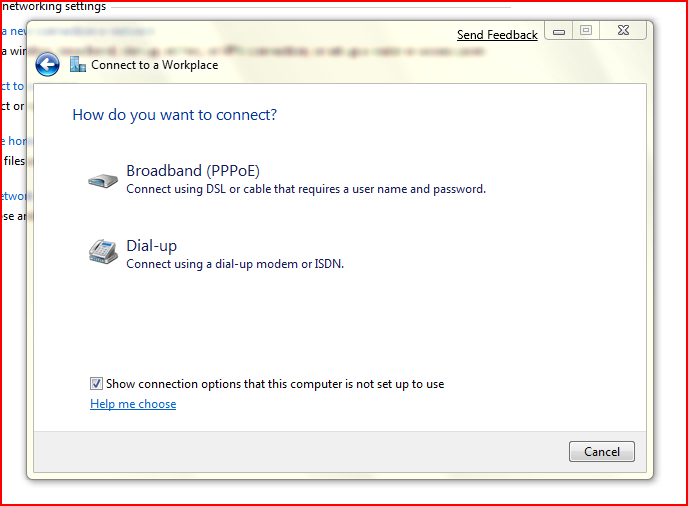The width and height of the screenshot is (688, 506).
Task: Open the Send Feedback link
Action: click(x=497, y=35)
